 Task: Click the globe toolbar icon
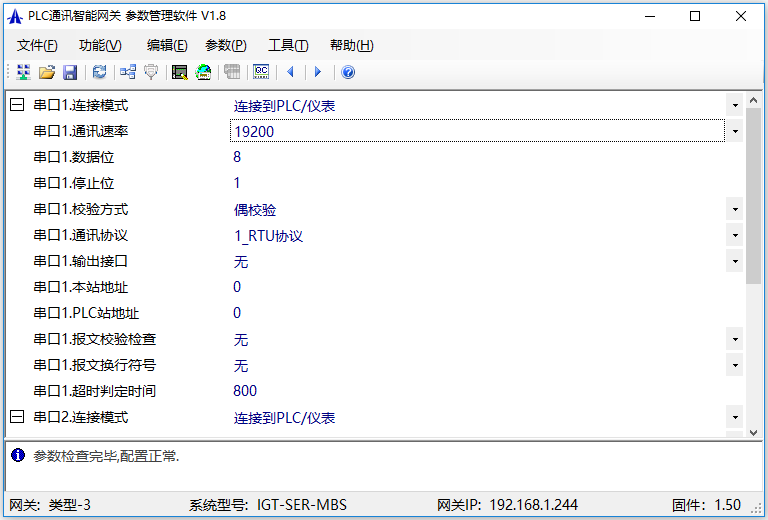(204, 72)
